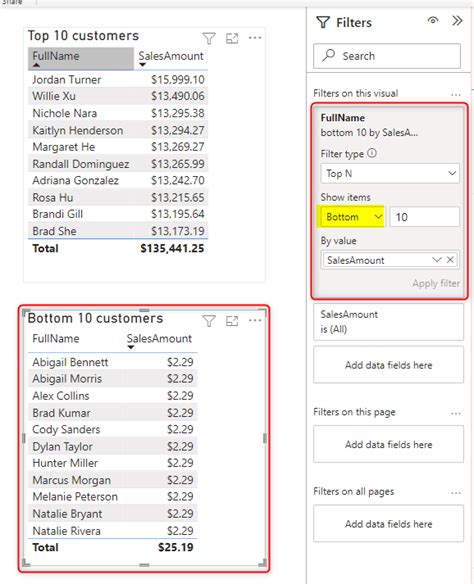Select Cody Sanders row
This screenshot has height=584, width=474.
[112, 429]
